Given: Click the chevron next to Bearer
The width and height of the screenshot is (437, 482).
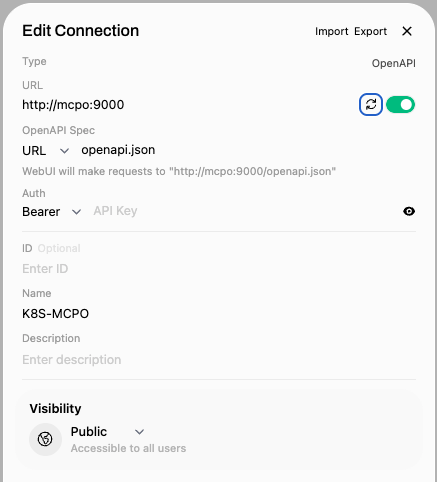Looking at the screenshot, I should 76,212.
